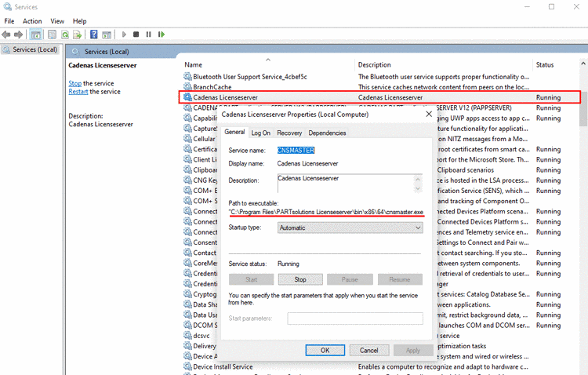Screen dimensions: 588x375
Task: Select the dcsvc service row name
Action: pyautogui.click(x=201, y=336)
